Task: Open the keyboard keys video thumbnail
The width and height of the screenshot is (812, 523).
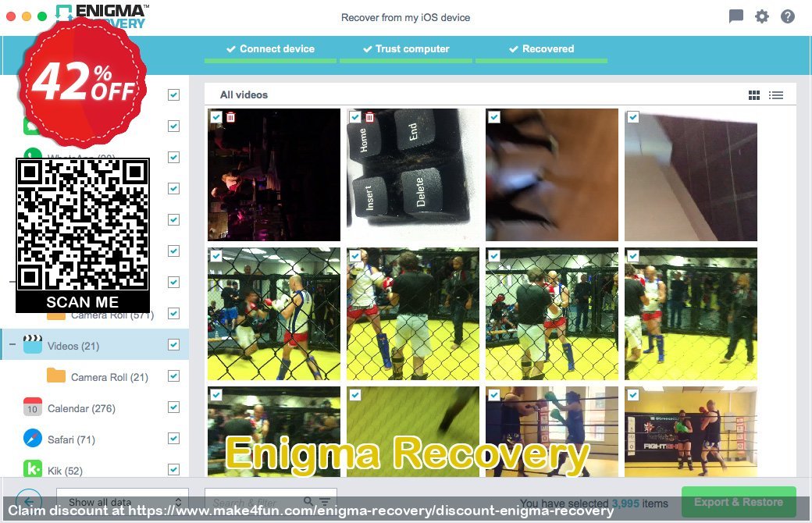Action: pyautogui.click(x=413, y=175)
